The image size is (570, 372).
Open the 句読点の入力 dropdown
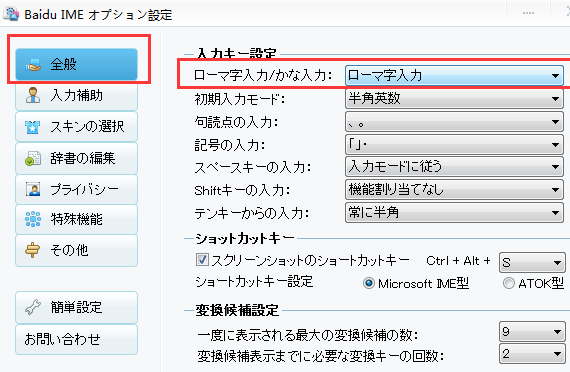pyautogui.click(x=454, y=122)
